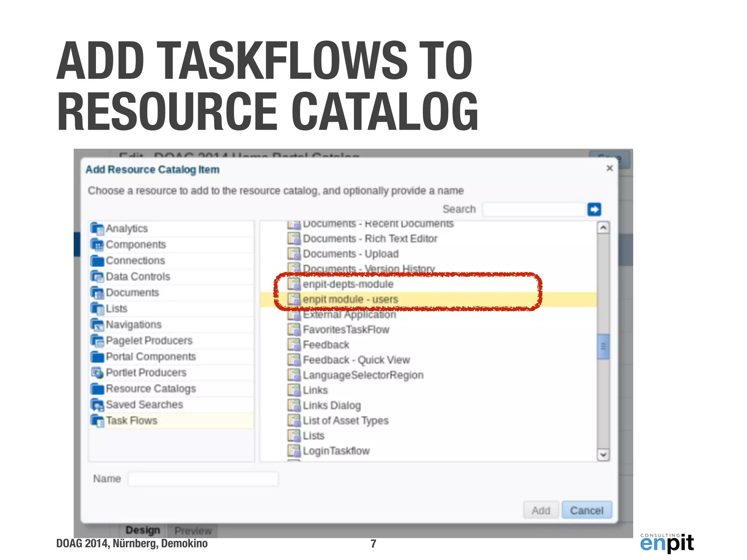Click the Connections folder icon

click(97, 261)
